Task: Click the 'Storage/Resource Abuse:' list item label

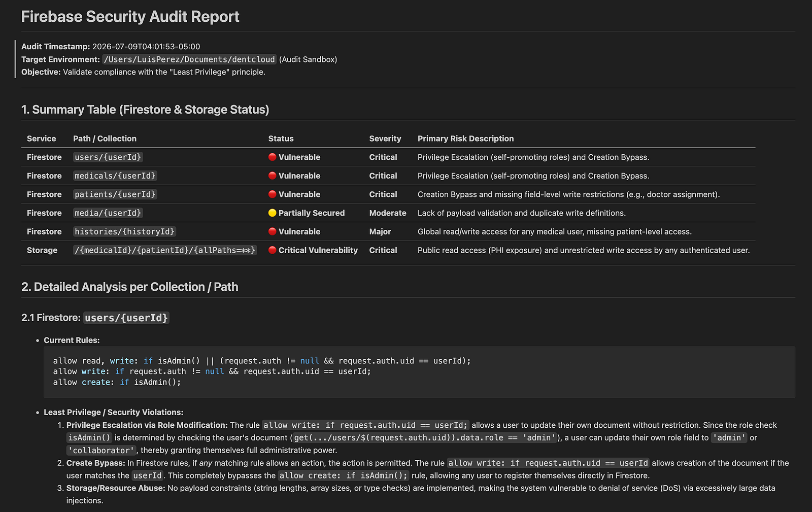Action: tap(116, 488)
